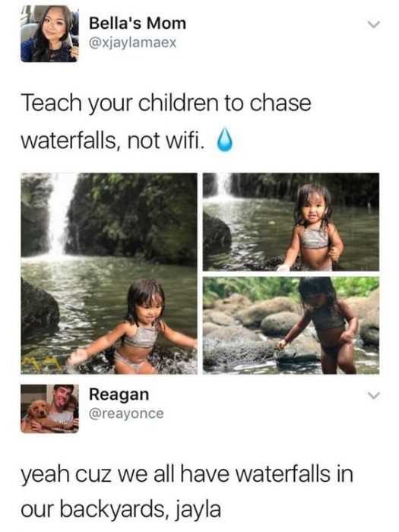Viewport: 399px width, 532px height.
Task: Select the reply line 'yeah cuz we all have waterfalls in'
Action: 187,474
